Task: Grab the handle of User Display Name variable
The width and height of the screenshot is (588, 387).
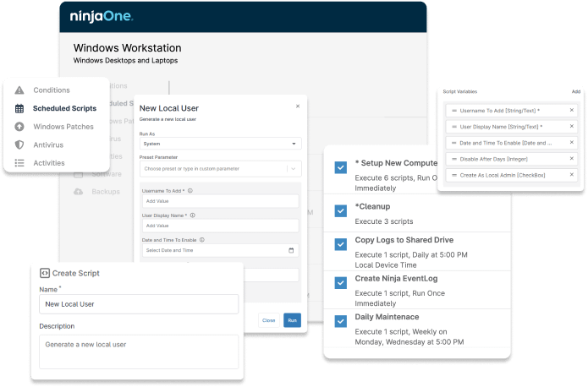Action: [x=454, y=127]
